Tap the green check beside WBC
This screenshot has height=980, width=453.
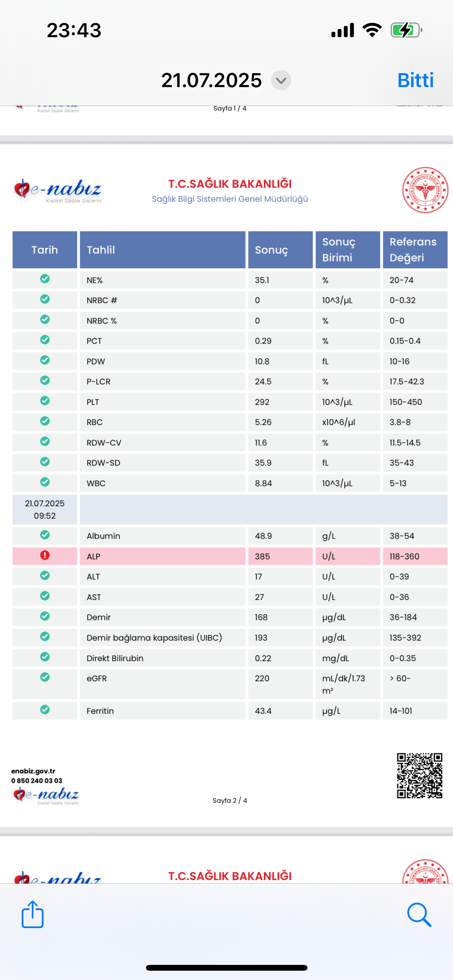click(45, 482)
